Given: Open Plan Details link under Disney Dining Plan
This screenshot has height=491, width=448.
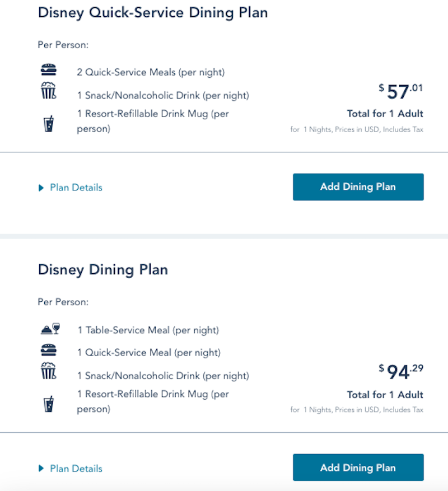Looking at the screenshot, I should coord(76,469).
